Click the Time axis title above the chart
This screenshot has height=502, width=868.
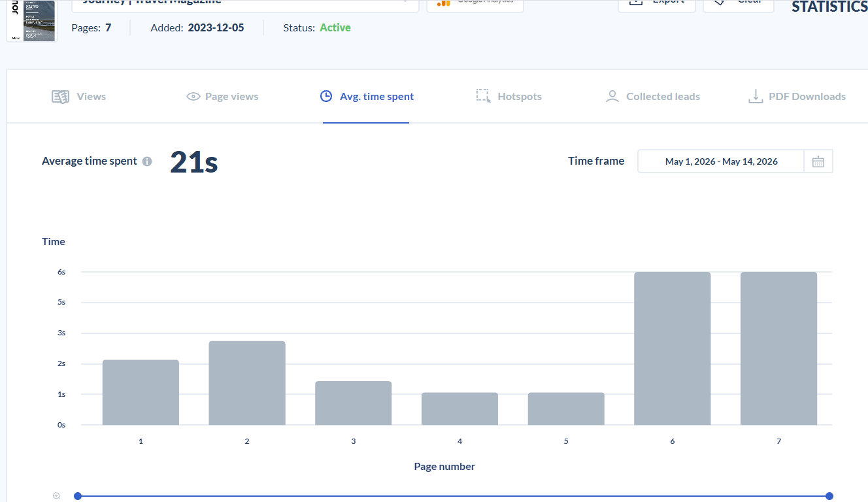[x=54, y=242]
